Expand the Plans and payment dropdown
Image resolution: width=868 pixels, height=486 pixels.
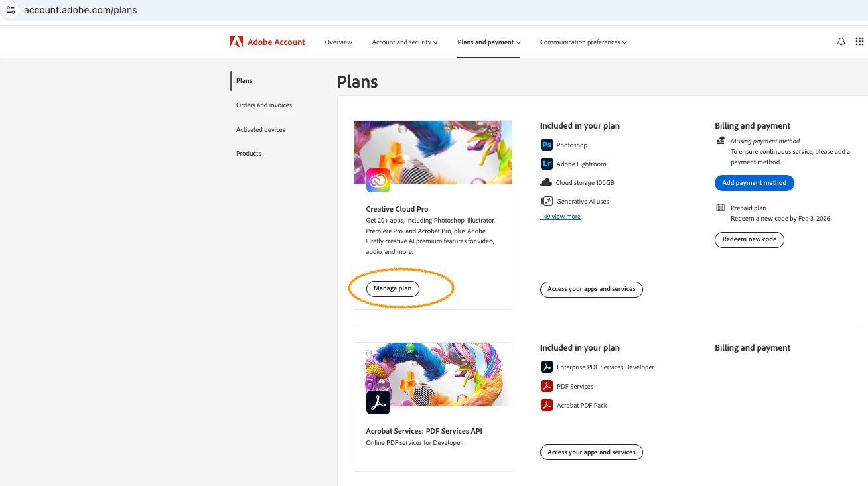pos(489,42)
